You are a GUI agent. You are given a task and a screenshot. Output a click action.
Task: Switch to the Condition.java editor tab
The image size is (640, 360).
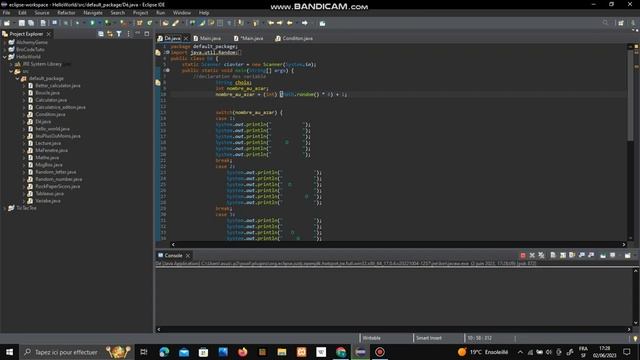coord(294,38)
